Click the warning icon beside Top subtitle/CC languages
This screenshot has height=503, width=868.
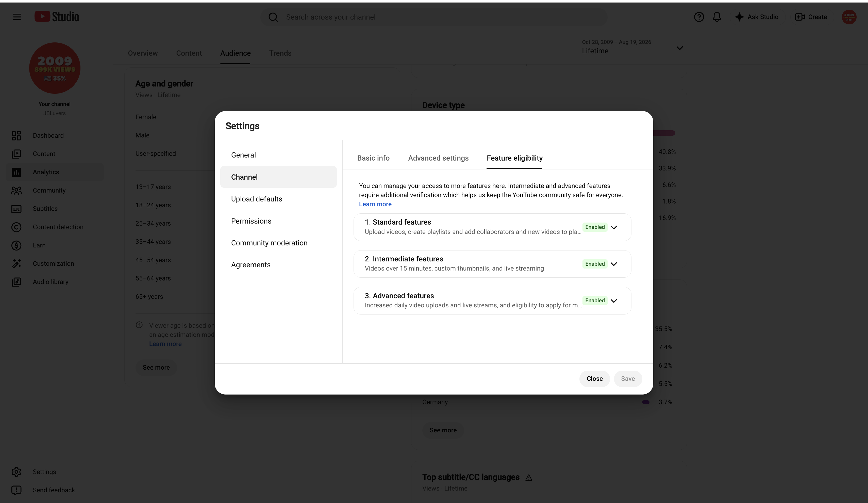(529, 478)
